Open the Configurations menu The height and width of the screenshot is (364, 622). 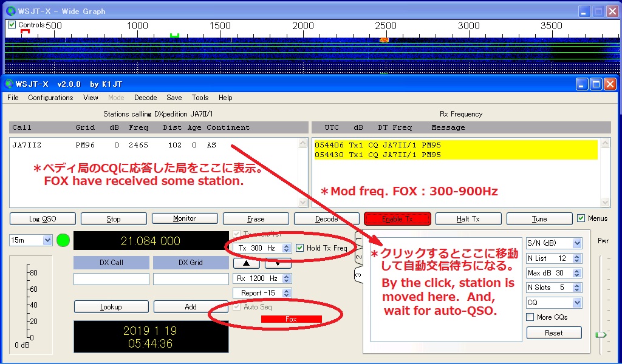pos(50,98)
